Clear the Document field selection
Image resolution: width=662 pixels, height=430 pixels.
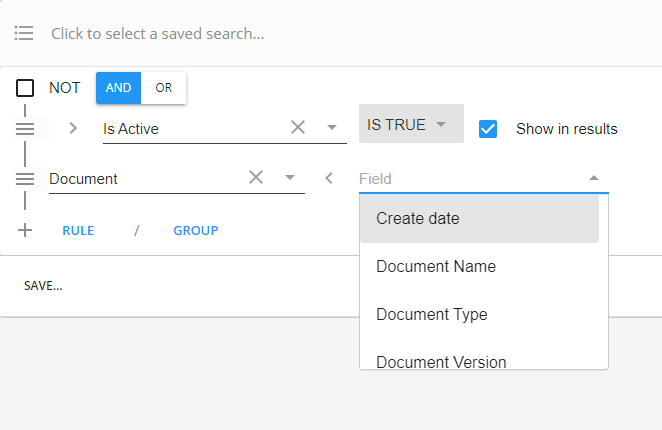256,177
